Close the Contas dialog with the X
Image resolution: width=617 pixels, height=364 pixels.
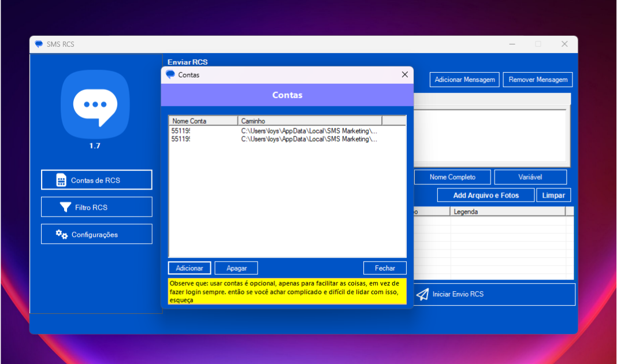click(x=404, y=75)
